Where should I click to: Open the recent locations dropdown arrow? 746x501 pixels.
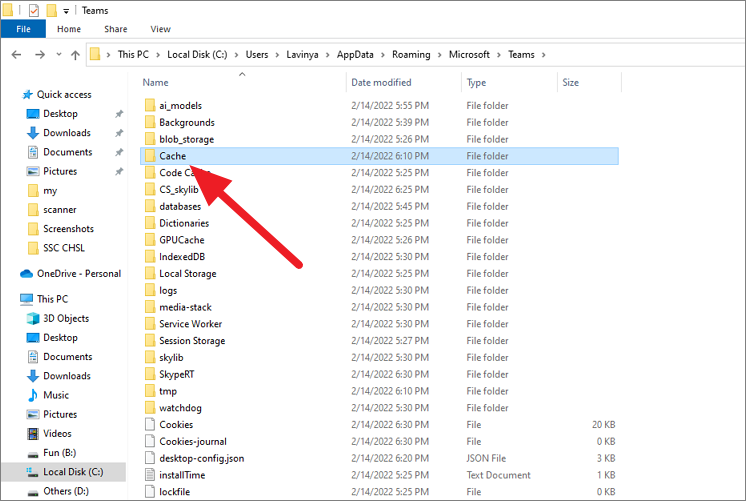[x=59, y=54]
